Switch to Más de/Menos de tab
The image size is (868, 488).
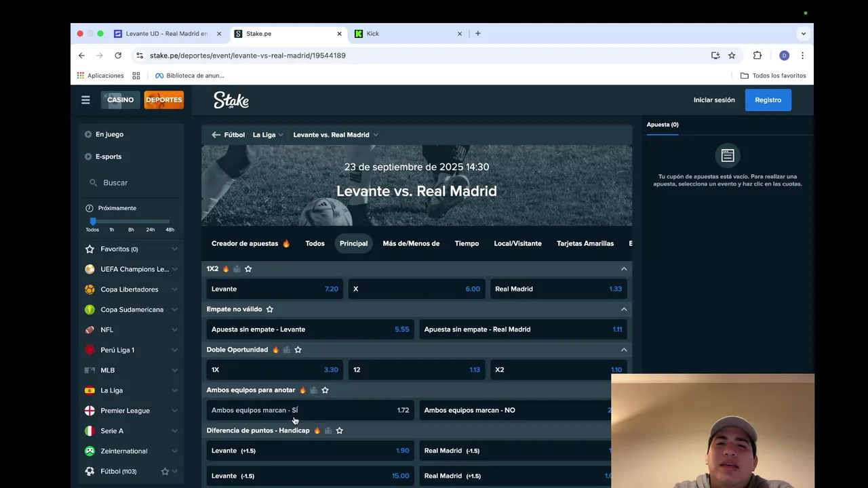pos(411,243)
